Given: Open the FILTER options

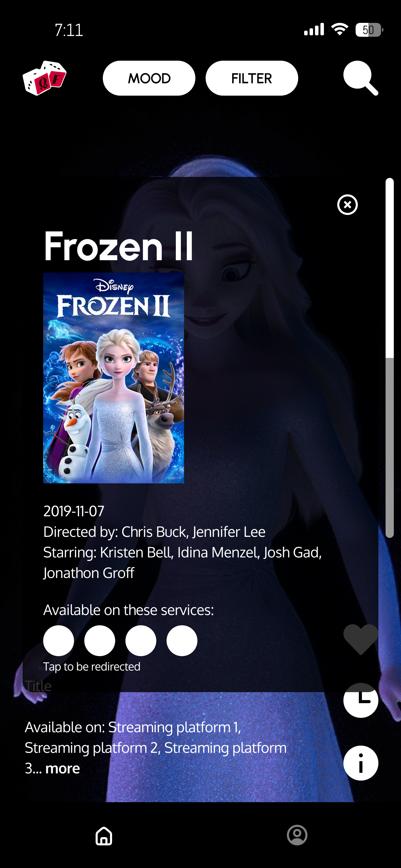Looking at the screenshot, I should pyautogui.click(x=252, y=78).
